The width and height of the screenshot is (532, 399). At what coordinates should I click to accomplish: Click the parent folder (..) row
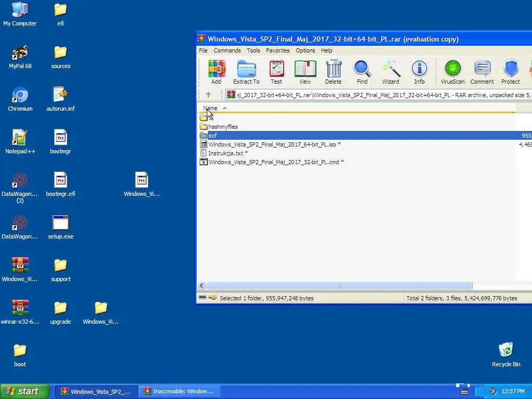pyautogui.click(x=365, y=118)
